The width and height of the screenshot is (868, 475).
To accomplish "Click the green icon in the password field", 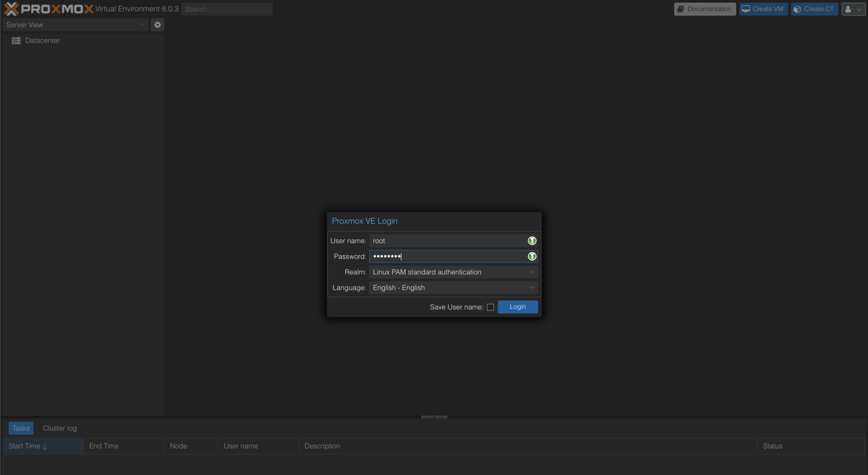I will 531,256.
